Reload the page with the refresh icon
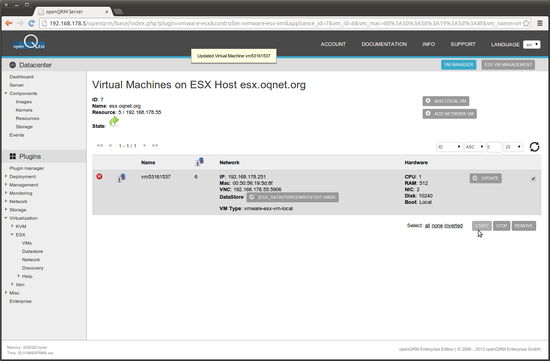550x361 pixels. [x=31, y=23]
